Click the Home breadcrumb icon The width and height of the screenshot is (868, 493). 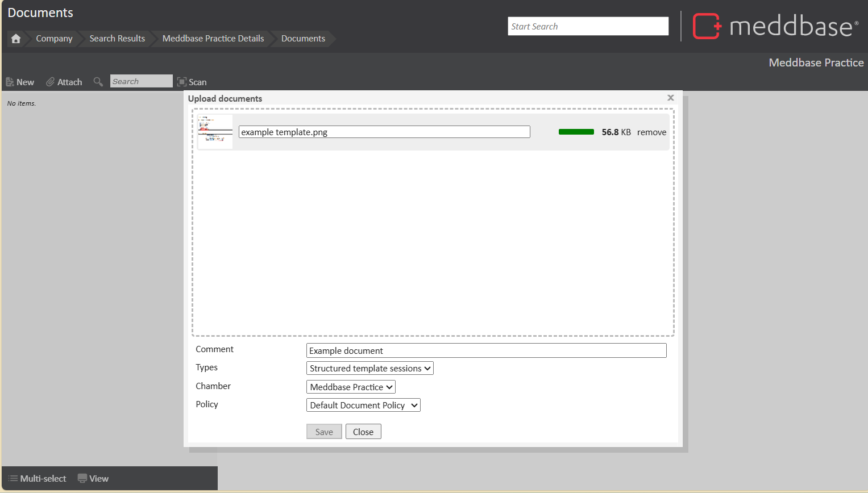16,39
